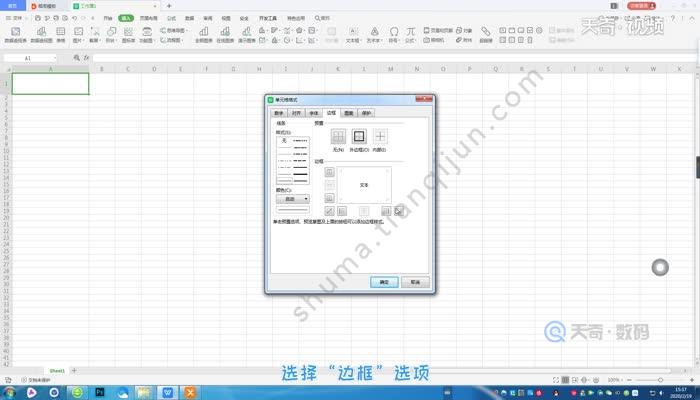Click the Undo arrow in quick access toolbar
Viewport: 700px width, 400px height.
click(x=75, y=18)
